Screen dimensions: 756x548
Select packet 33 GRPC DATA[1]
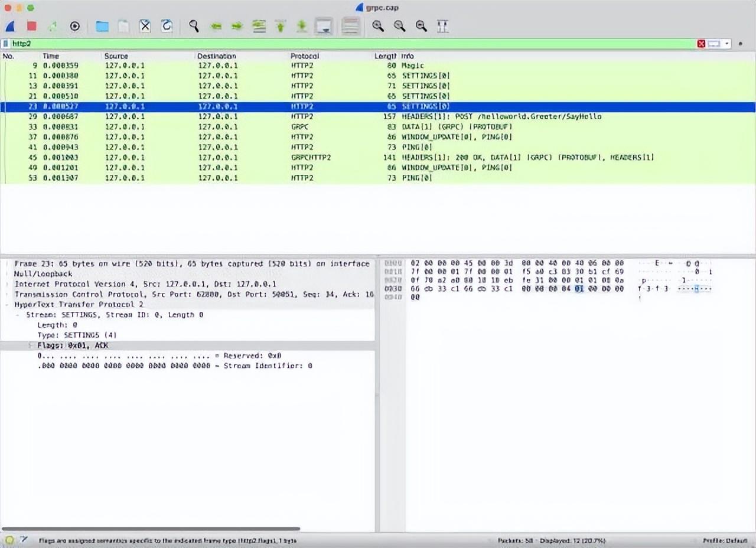click(x=378, y=126)
